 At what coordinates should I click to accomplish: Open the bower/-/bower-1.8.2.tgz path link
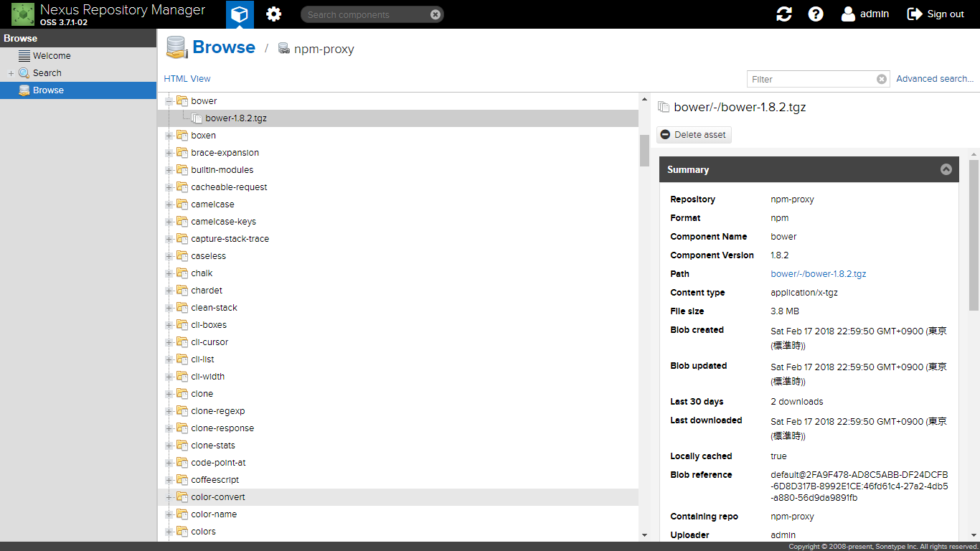click(x=819, y=274)
